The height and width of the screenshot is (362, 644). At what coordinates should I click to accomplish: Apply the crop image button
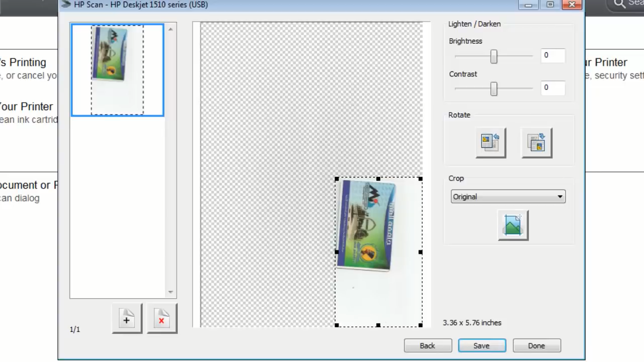[x=513, y=225]
